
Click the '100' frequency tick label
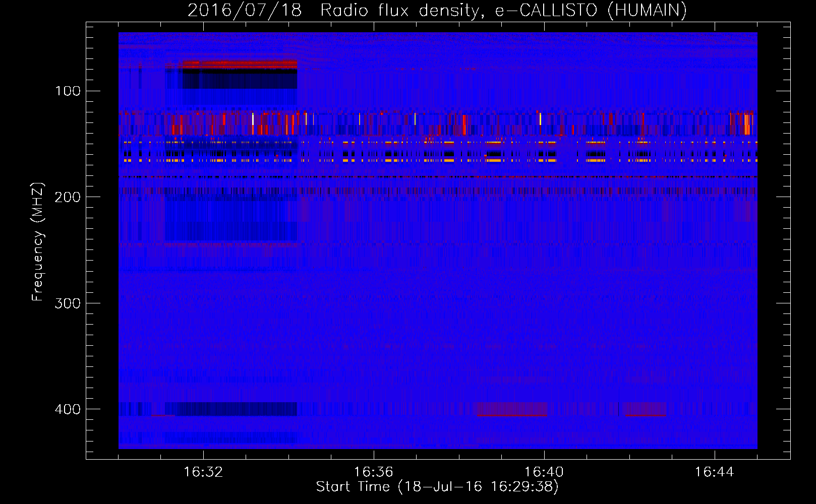coord(68,91)
